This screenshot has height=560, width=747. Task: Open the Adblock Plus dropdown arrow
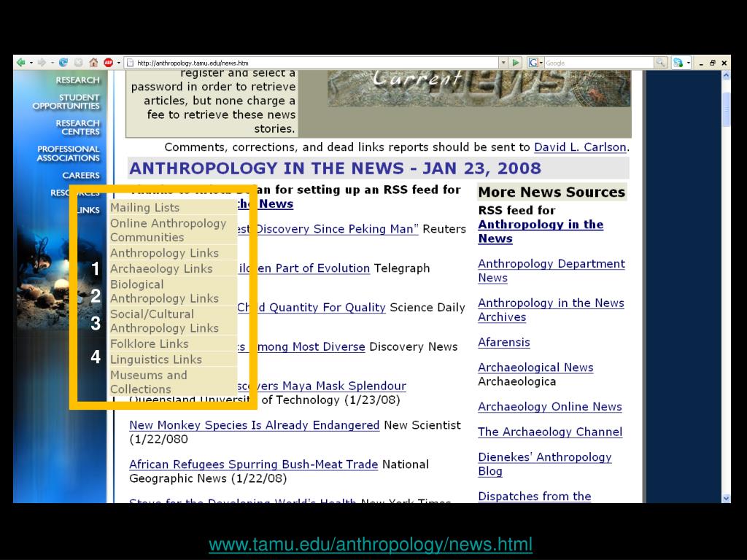[119, 63]
